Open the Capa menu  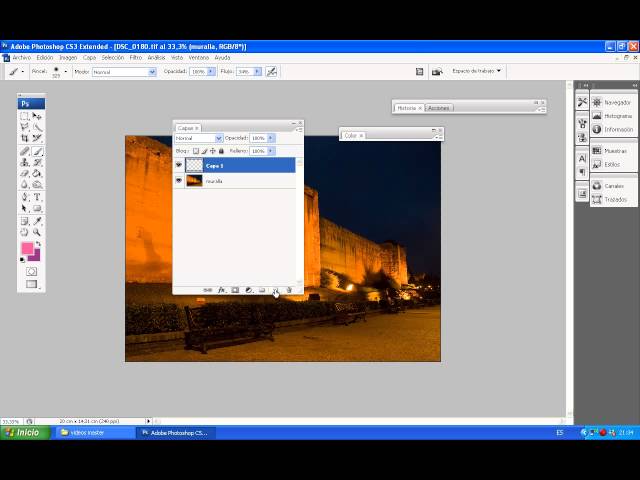[x=89, y=58]
